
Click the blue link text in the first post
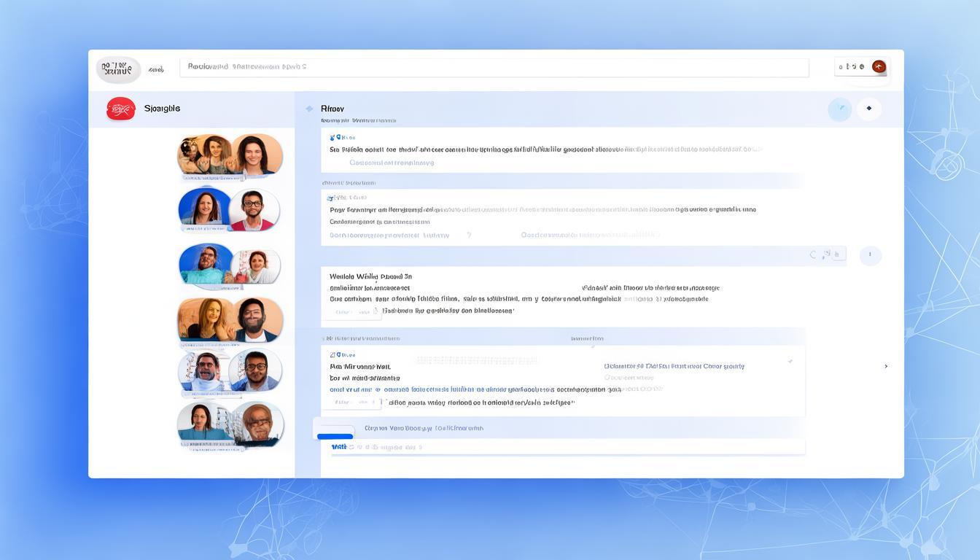point(392,163)
